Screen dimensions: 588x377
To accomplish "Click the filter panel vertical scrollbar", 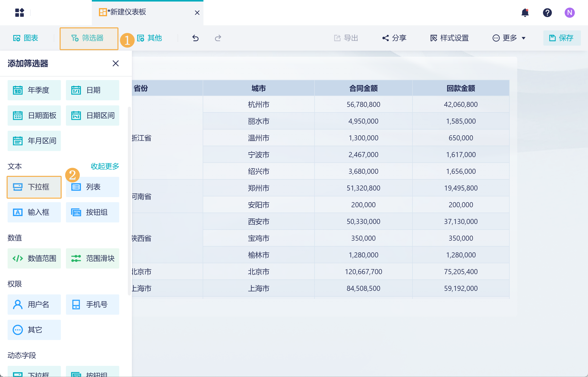I will 129,201.
